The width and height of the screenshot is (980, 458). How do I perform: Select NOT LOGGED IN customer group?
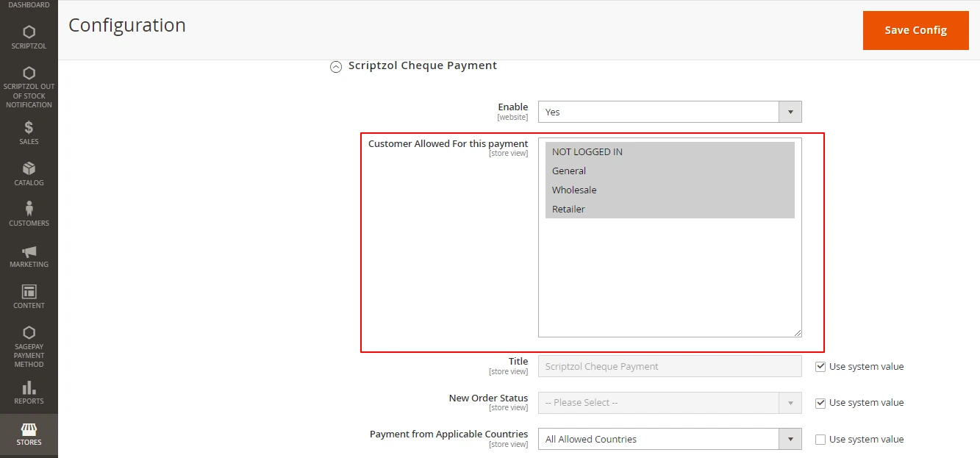pos(670,151)
